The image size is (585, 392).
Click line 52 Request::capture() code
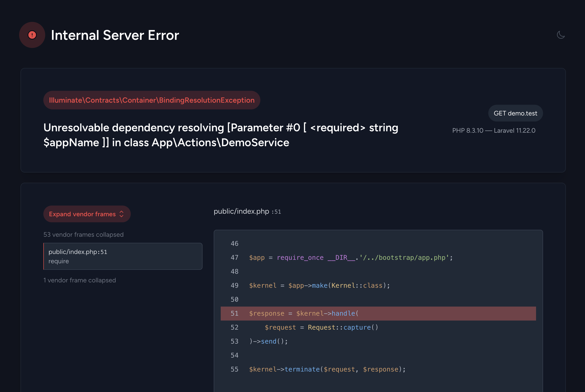[321, 328]
